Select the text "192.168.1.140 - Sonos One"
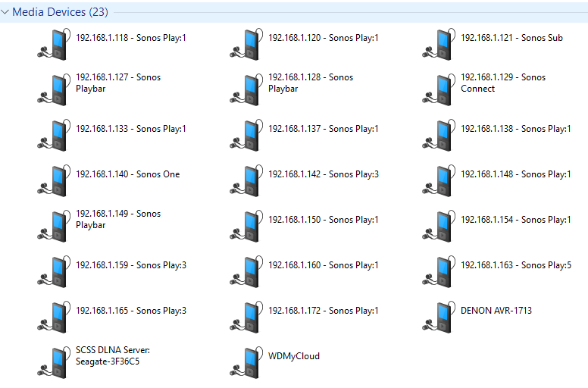Screen dimensions: 588x388 tap(128, 174)
